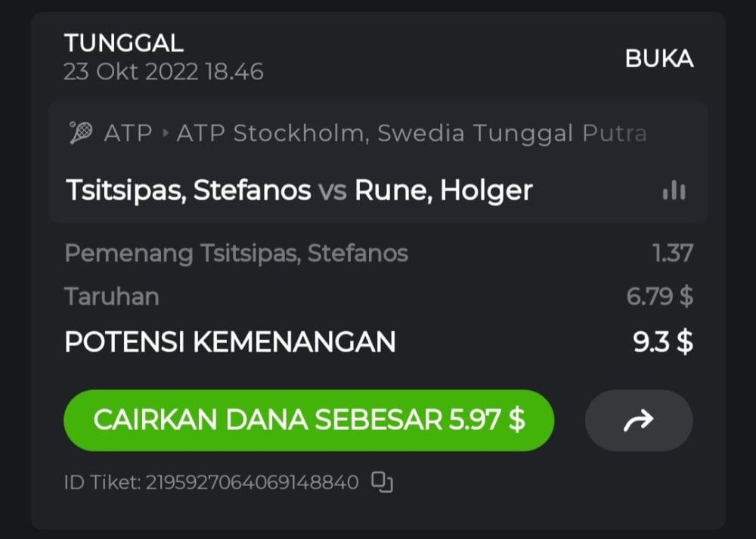Click the tennis racket sport icon
The width and height of the screenshot is (756, 539).
(80, 134)
